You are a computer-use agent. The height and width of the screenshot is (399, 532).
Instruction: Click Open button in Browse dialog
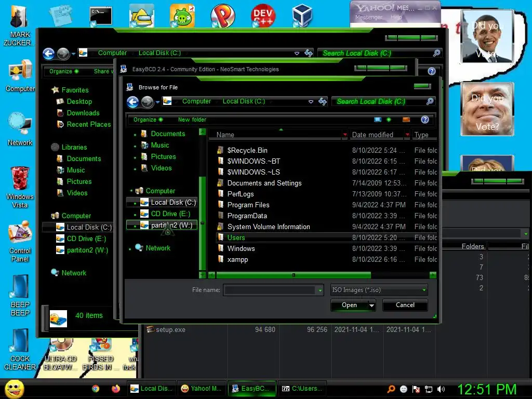349,305
